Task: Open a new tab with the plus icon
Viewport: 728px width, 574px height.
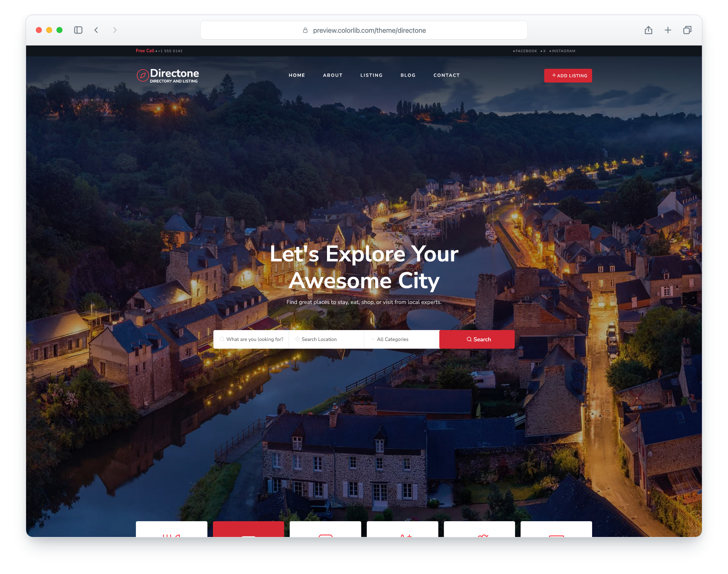Action: (668, 30)
